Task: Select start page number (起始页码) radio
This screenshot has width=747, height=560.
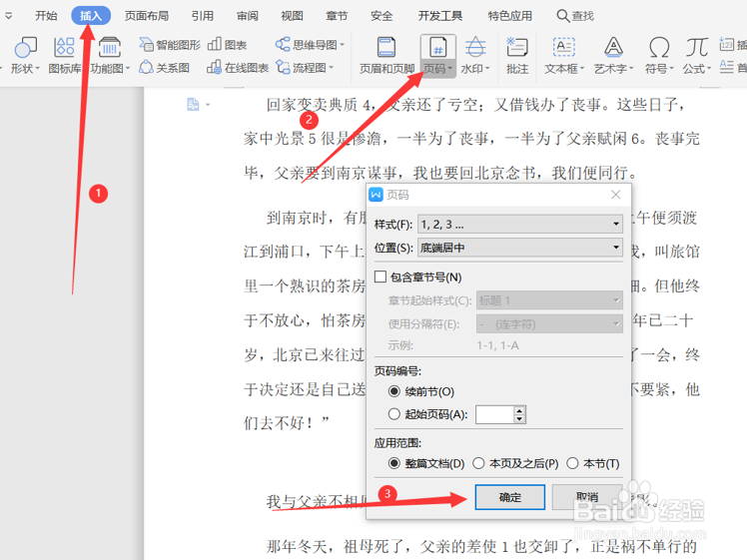Action: click(x=394, y=414)
